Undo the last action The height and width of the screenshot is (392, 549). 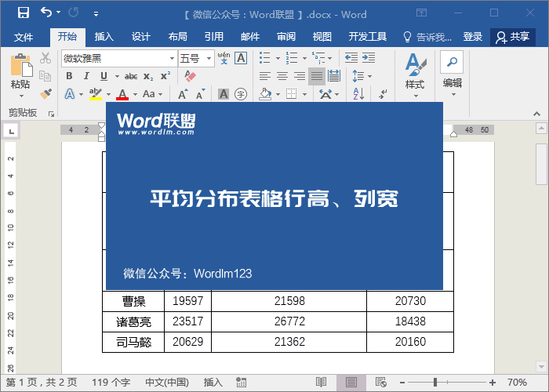pyautogui.click(x=45, y=13)
